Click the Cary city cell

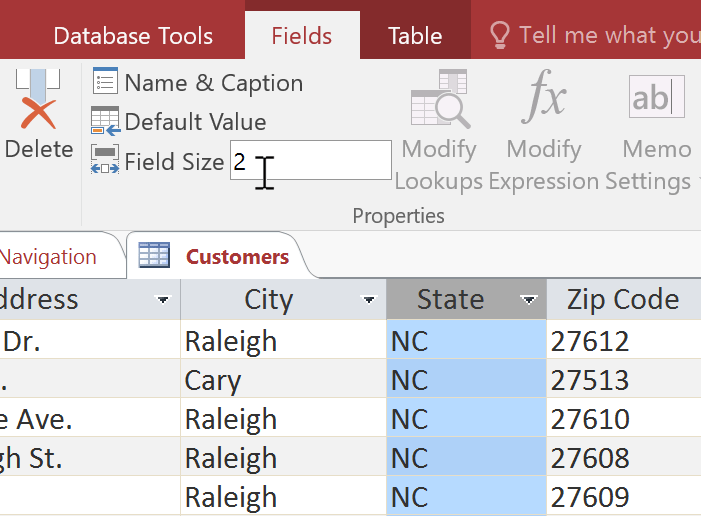213,381
